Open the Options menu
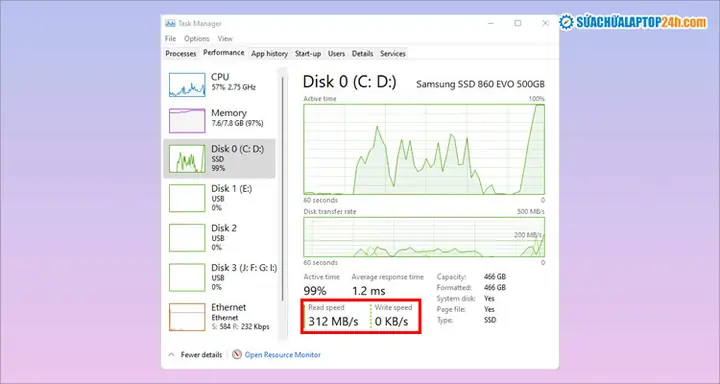Screen dimensions: 720x384 click(x=197, y=39)
